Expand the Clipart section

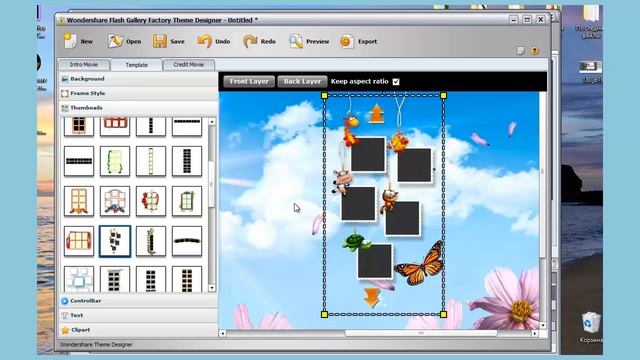point(138,330)
